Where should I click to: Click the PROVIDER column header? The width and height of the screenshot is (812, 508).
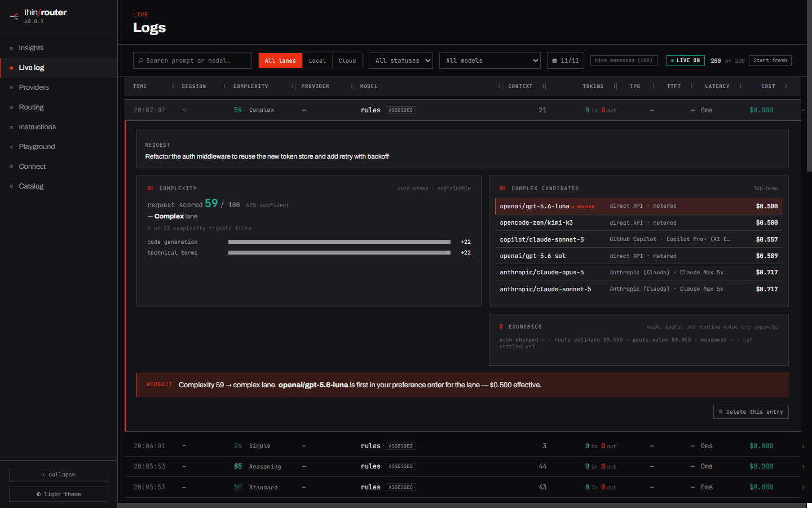point(315,86)
